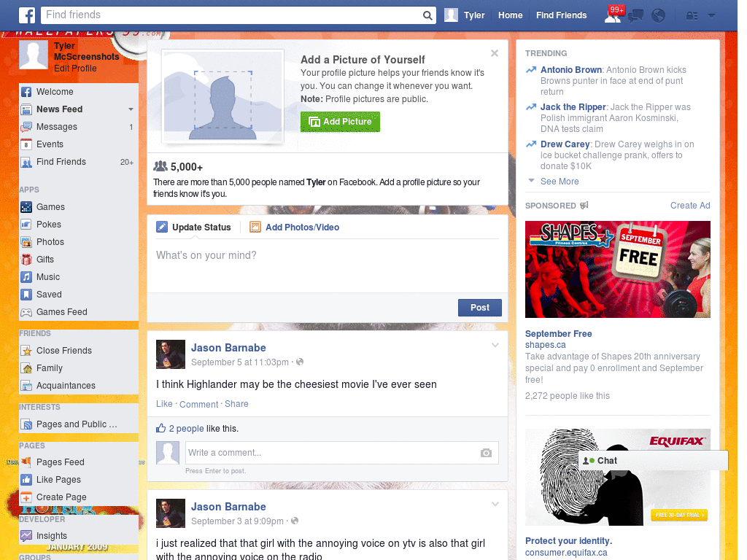
Task: Click the thumbs-up icon beside 2 people
Action: 161,428
